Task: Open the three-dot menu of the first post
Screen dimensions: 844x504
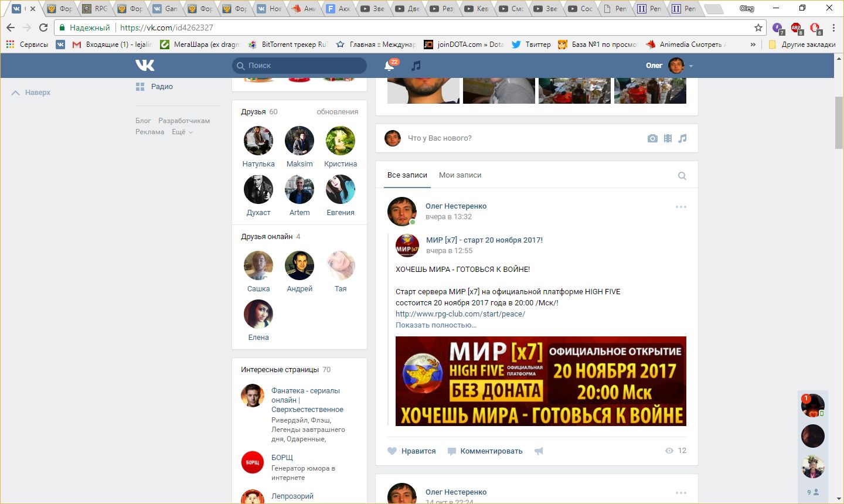Action: 680,207
